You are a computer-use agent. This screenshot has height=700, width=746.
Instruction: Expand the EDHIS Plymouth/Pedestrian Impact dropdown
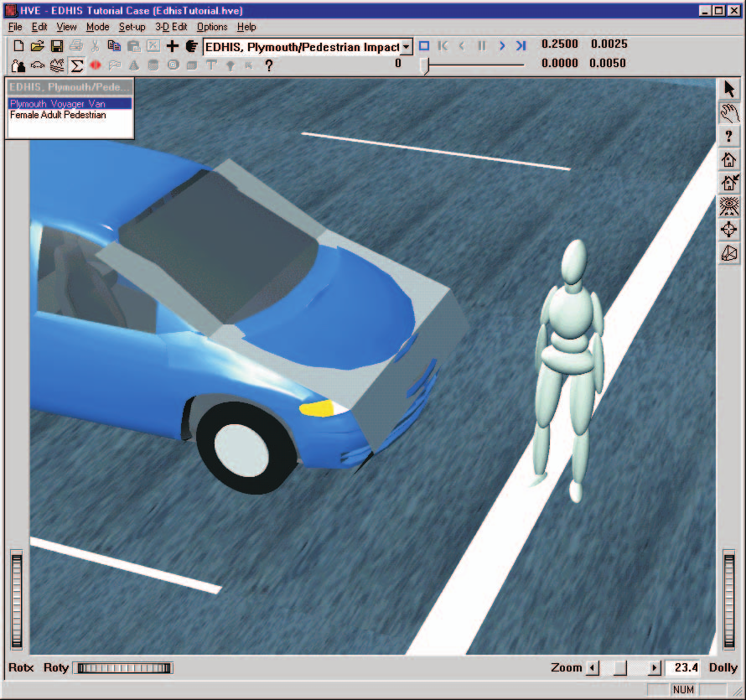[406, 47]
